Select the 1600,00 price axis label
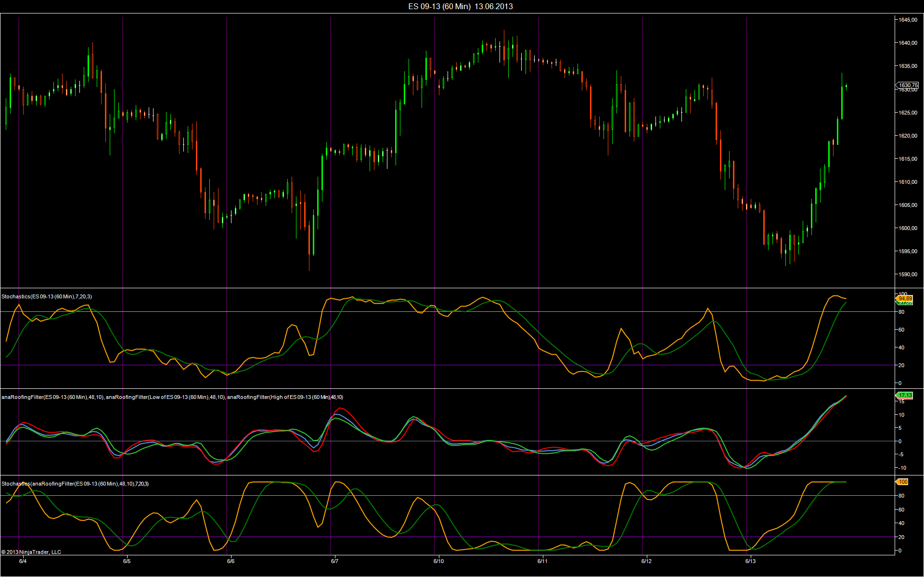Viewport: 924px width, 577px height. (x=908, y=228)
